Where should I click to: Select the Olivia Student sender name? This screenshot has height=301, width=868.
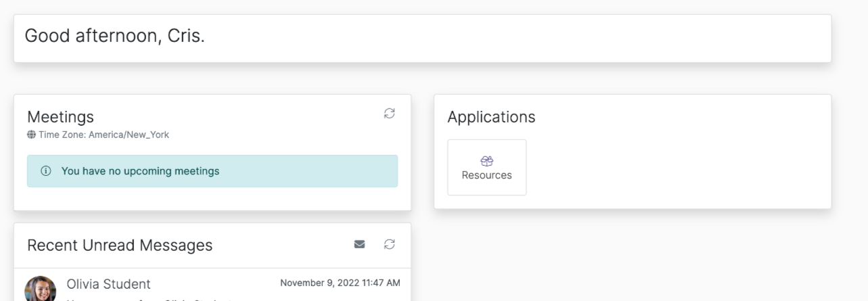109,283
